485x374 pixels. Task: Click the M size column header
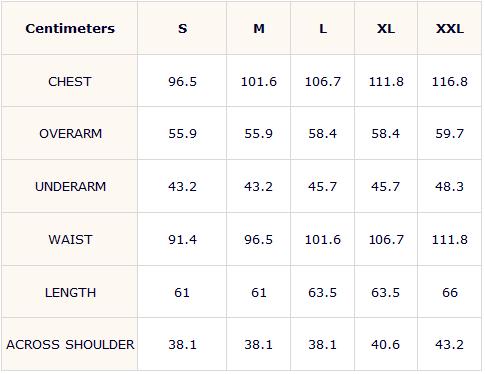pyautogui.click(x=259, y=29)
